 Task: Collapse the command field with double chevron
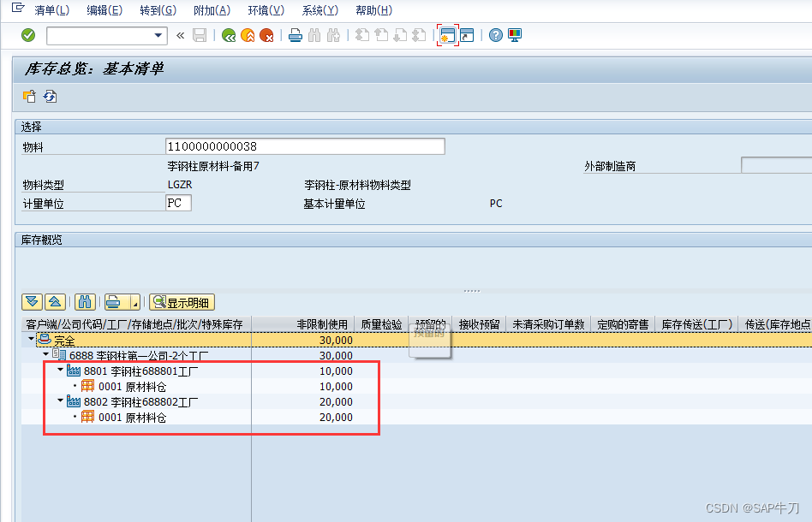[180, 35]
